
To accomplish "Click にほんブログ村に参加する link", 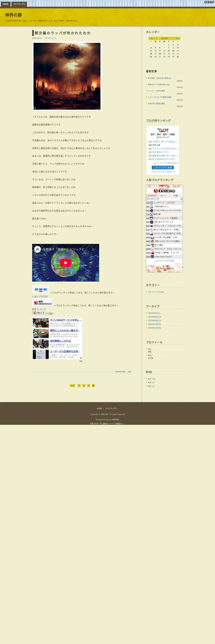I will tap(163, 172).
